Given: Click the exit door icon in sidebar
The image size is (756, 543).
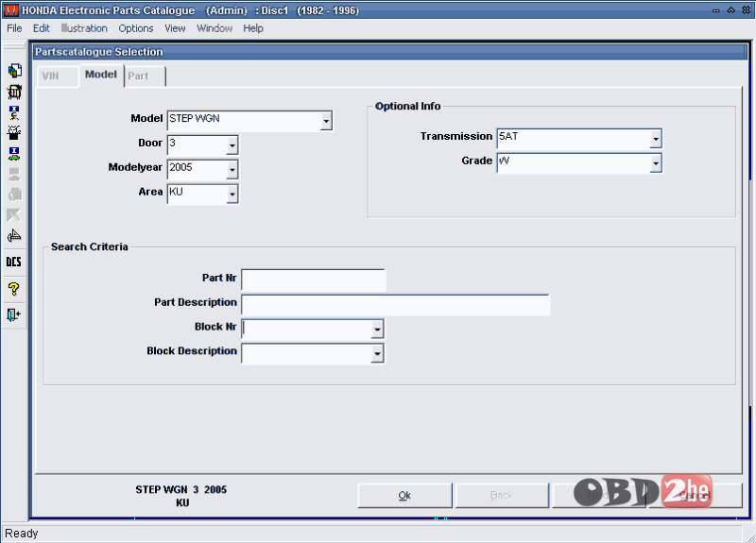Looking at the screenshot, I should click(x=14, y=314).
